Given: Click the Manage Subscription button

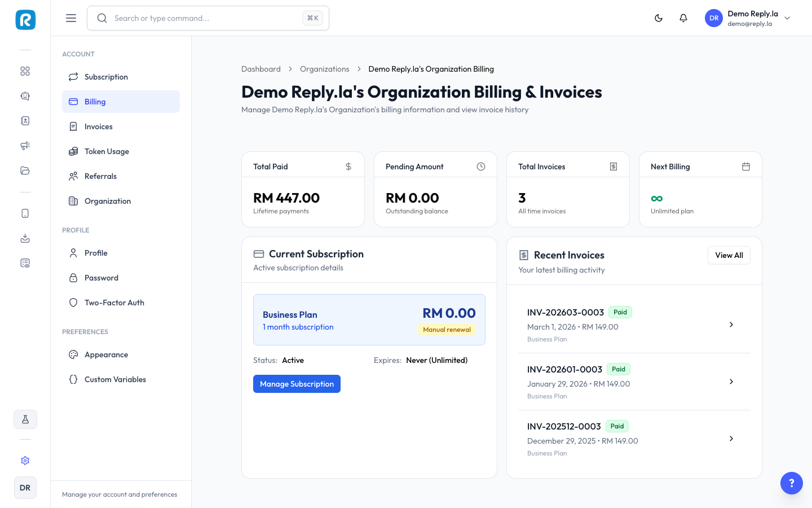Looking at the screenshot, I should pyautogui.click(x=297, y=384).
